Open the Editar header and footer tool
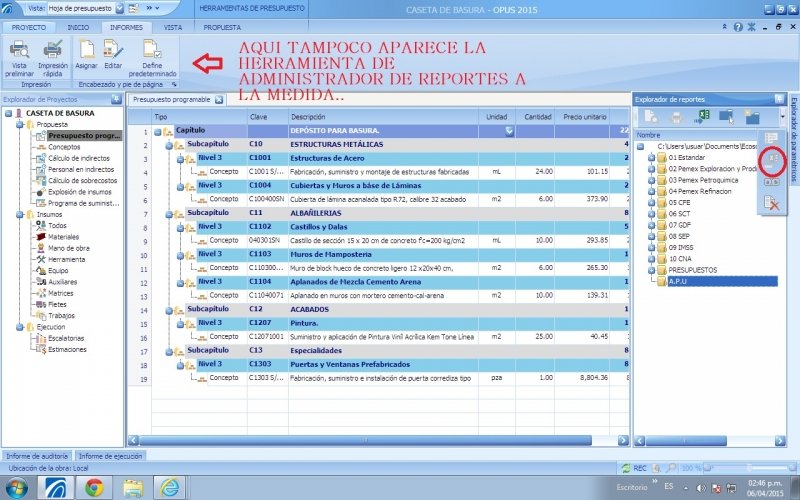 113,50
